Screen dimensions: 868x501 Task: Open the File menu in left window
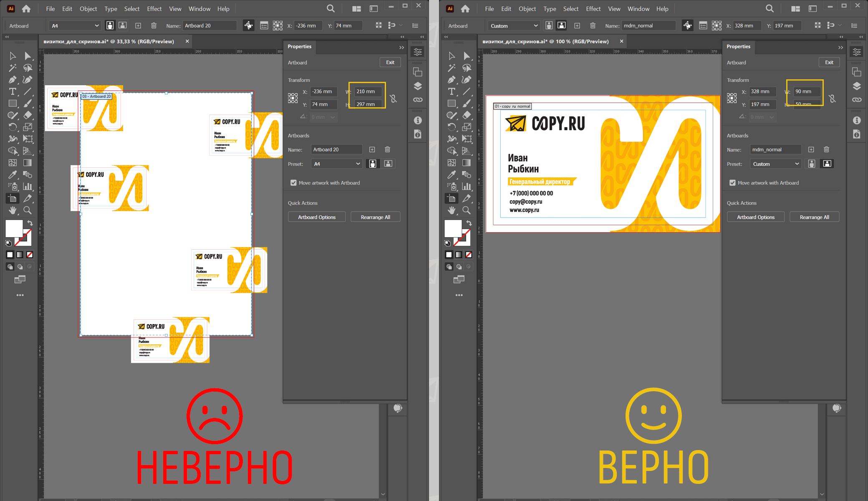click(x=50, y=9)
